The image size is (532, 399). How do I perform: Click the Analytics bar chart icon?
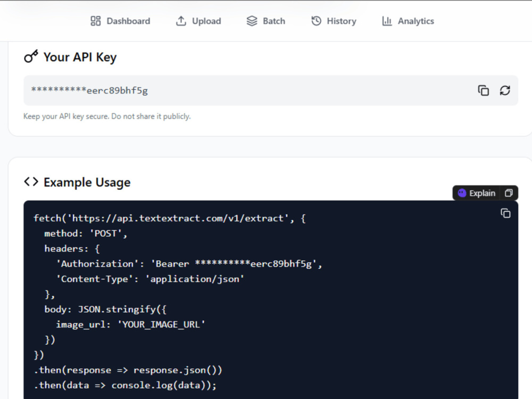(x=387, y=21)
